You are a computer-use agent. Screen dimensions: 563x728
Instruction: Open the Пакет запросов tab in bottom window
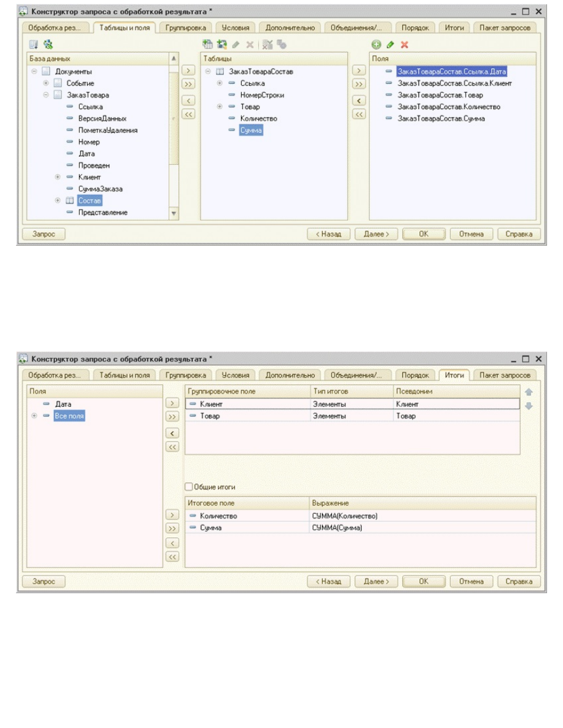pos(505,375)
